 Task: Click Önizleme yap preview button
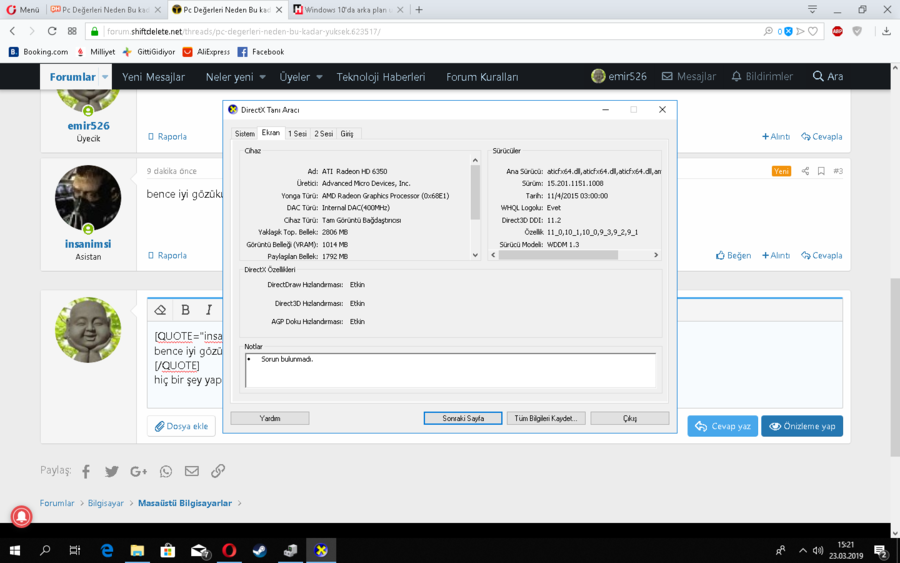pos(802,426)
